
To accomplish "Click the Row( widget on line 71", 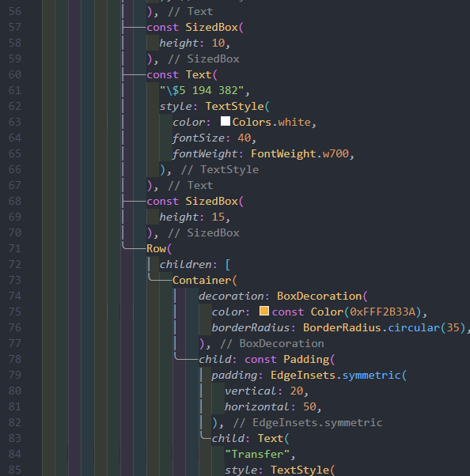I will pos(159,248).
